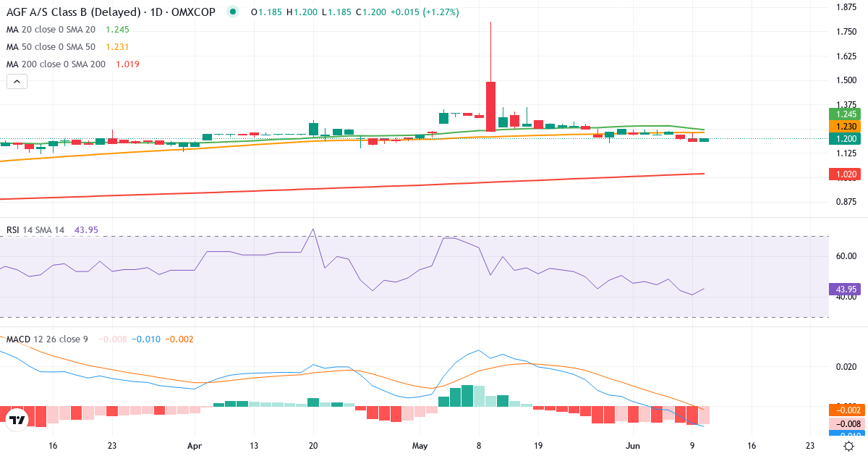Click the open value O1.185 in header
The height and width of the screenshot is (456, 868).
pos(267,12)
